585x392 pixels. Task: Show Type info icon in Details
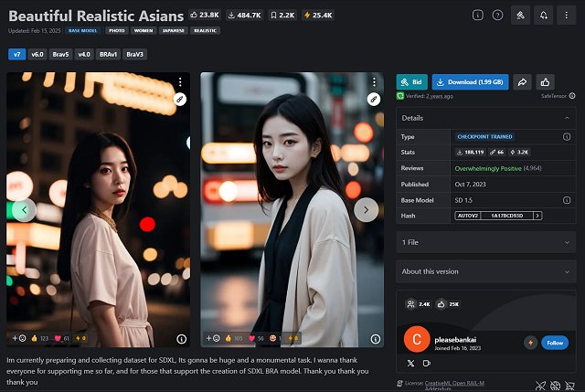coord(566,136)
